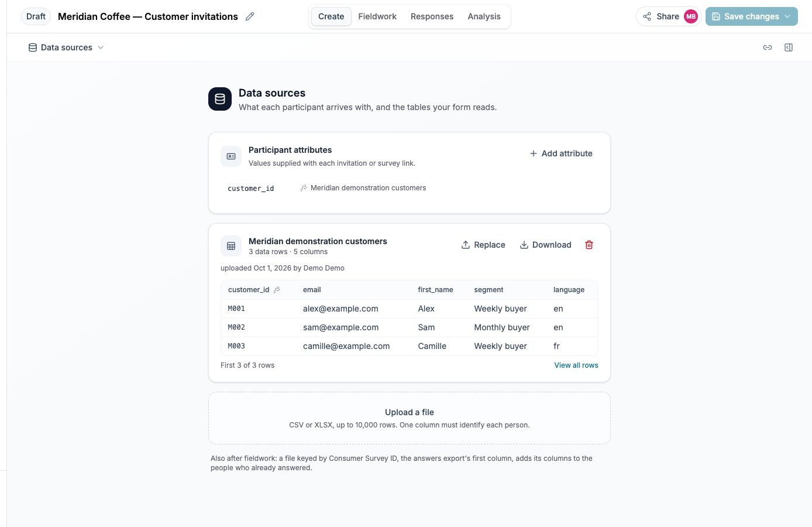
Task: Download the customers table
Action: (546, 245)
